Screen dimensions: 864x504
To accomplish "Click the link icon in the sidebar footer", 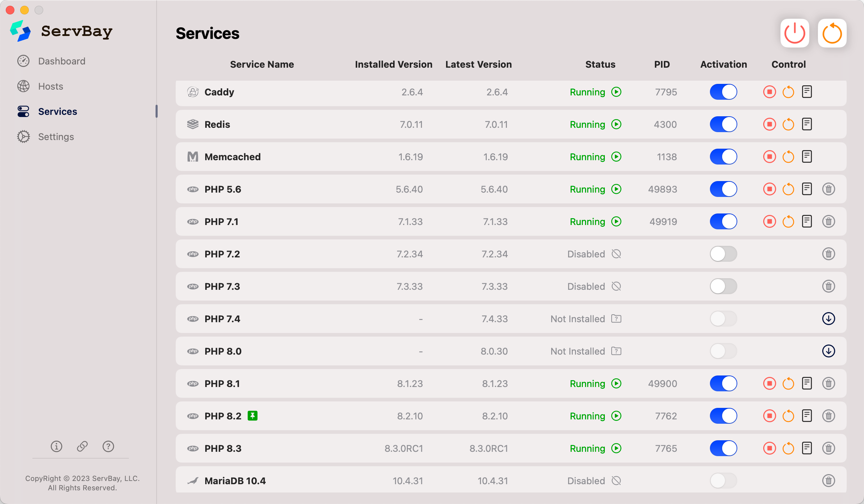I will [x=82, y=446].
